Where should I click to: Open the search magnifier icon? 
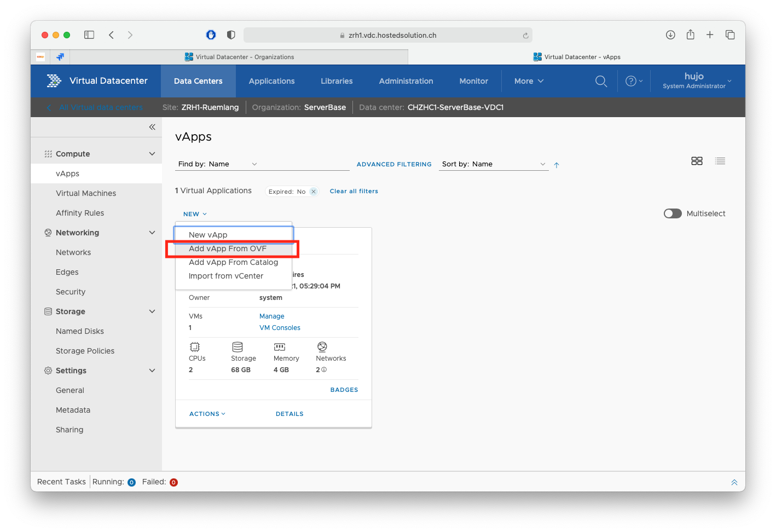tap(601, 81)
